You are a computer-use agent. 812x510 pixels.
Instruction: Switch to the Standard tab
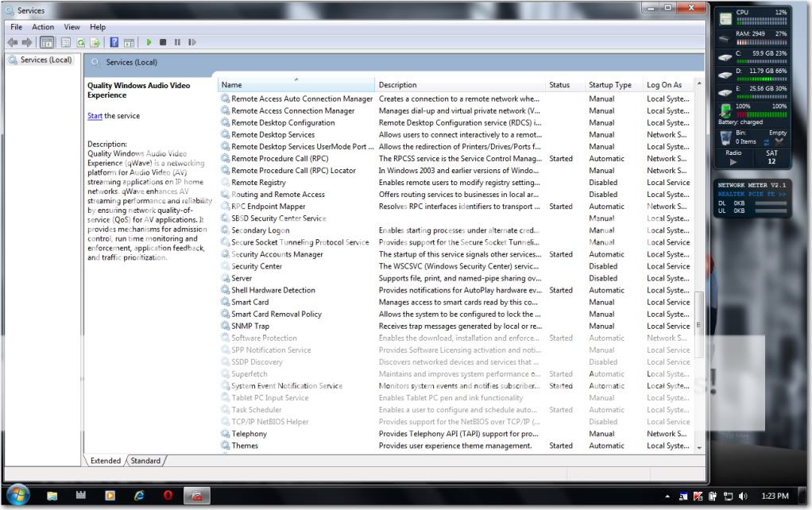(145, 461)
